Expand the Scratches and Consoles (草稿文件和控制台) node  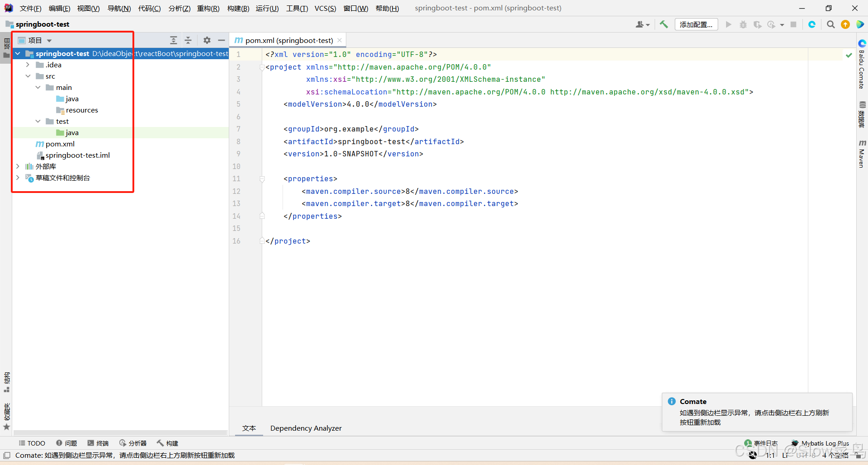[18, 178]
